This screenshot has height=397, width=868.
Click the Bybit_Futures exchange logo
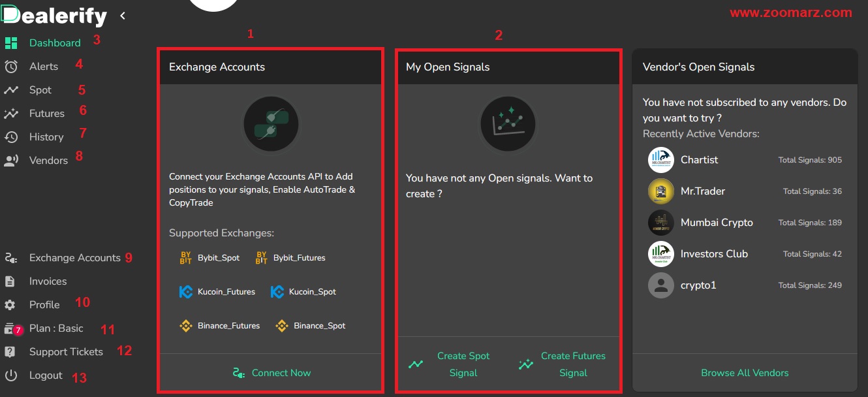click(x=262, y=258)
